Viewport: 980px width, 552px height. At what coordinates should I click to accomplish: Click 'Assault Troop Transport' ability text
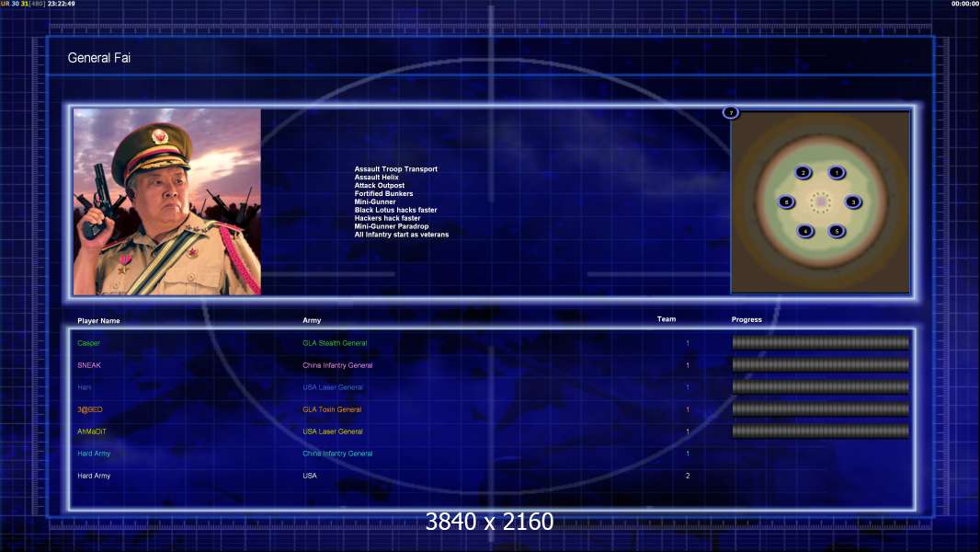point(395,168)
